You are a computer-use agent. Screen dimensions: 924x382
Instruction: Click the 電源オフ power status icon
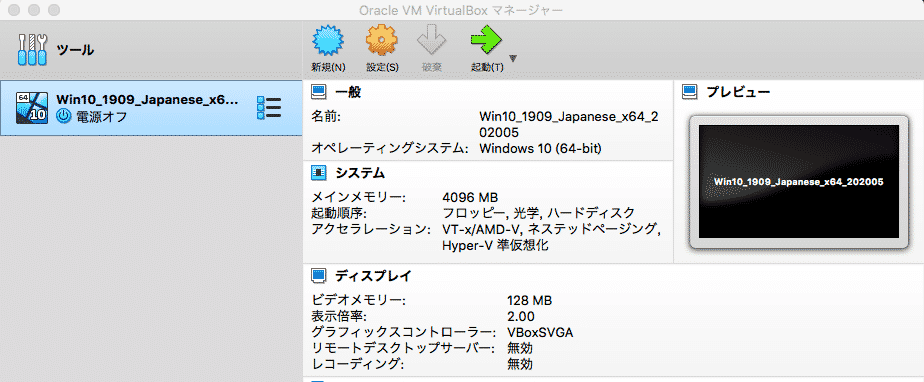pos(63,117)
